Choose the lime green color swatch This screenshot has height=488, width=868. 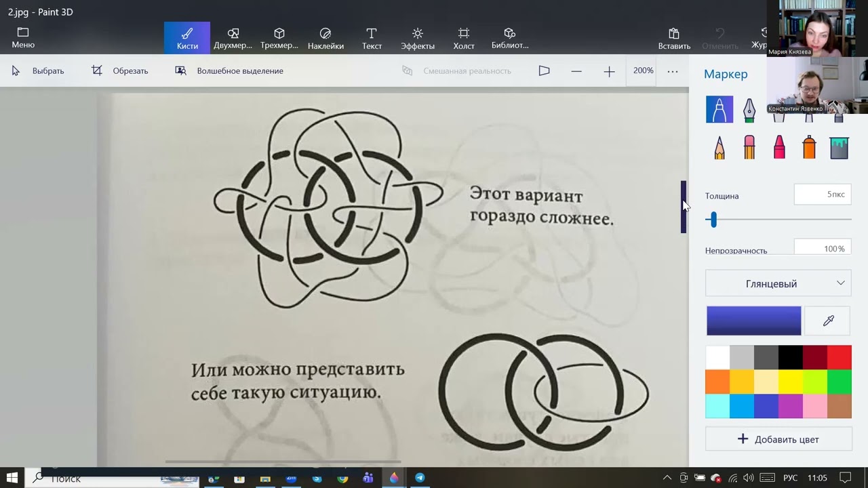pyautogui.click(x=815, y=382)
